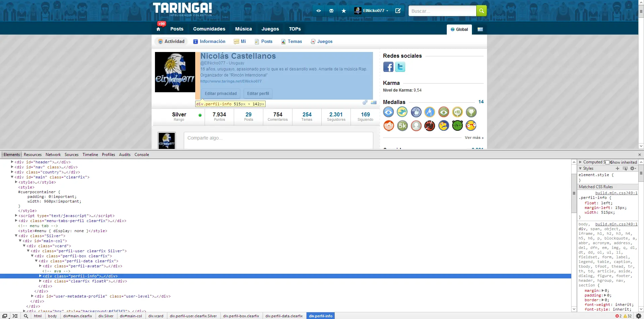The image size is (644, 319).
Task: Select the Global tab
Action: pos(459,30)
